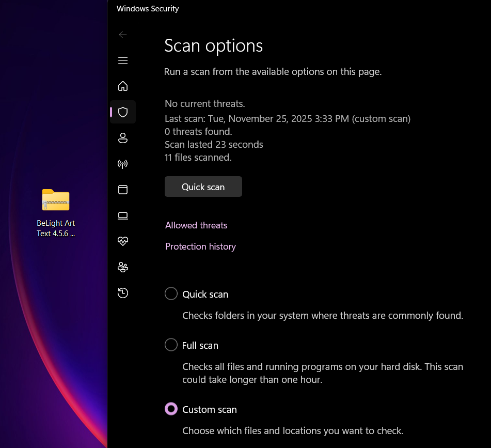Open Device security laptop icon

(123, 215)
